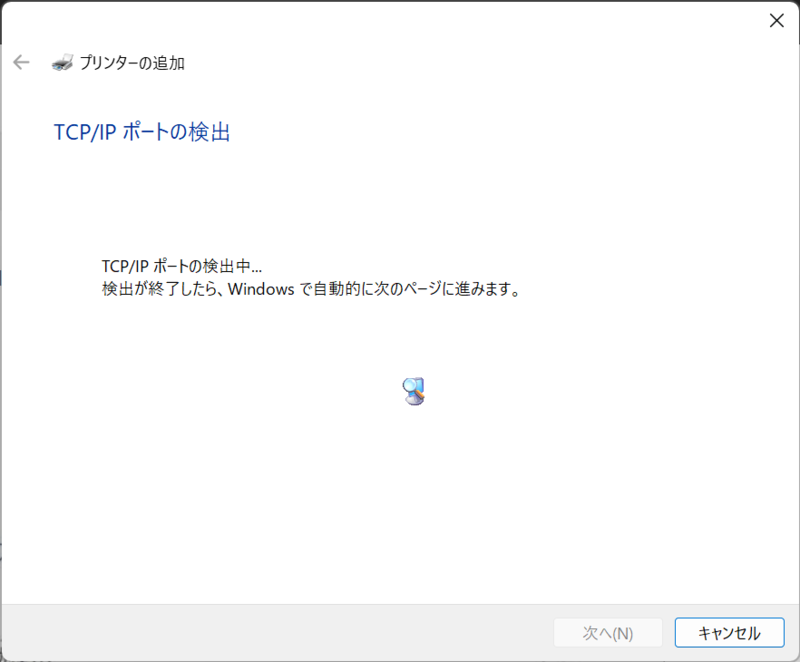This screenshot has width=800, height=662.
Task: Click the disabled 次へ(N) button
Action: (608, 632)
